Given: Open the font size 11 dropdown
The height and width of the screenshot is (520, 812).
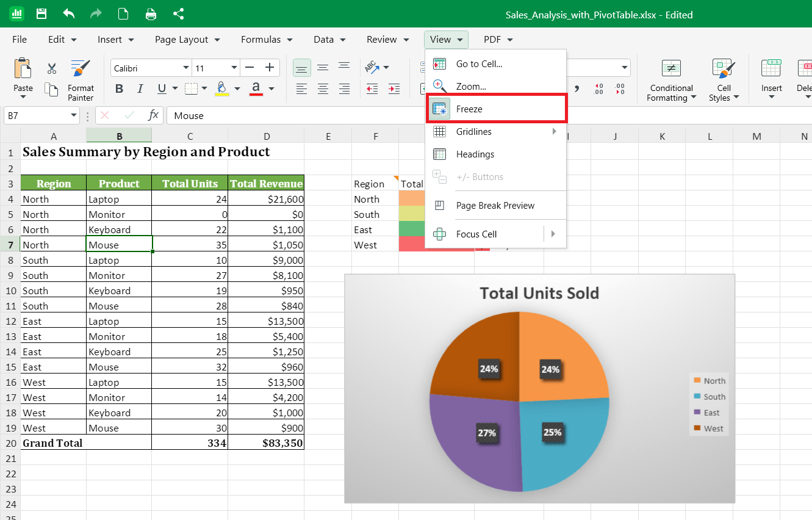Looking at the screenshot, I should 234,68.
